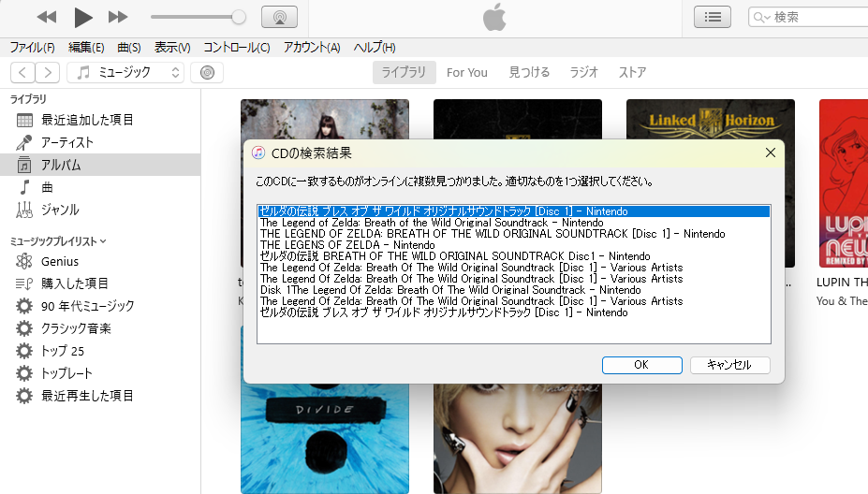868x494 pixels.
Task: Expand the search options magnifier dropdown
Action: point(763,18)
